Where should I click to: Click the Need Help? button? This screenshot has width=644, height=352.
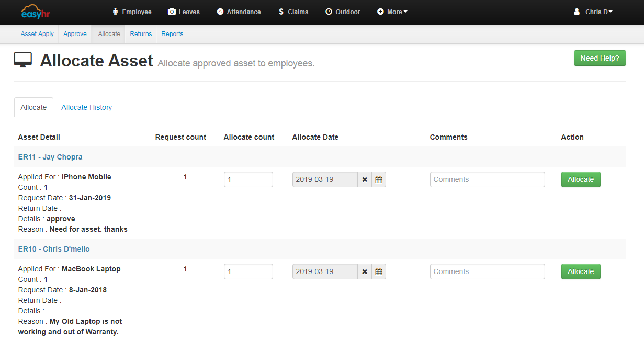pos(600,58)
